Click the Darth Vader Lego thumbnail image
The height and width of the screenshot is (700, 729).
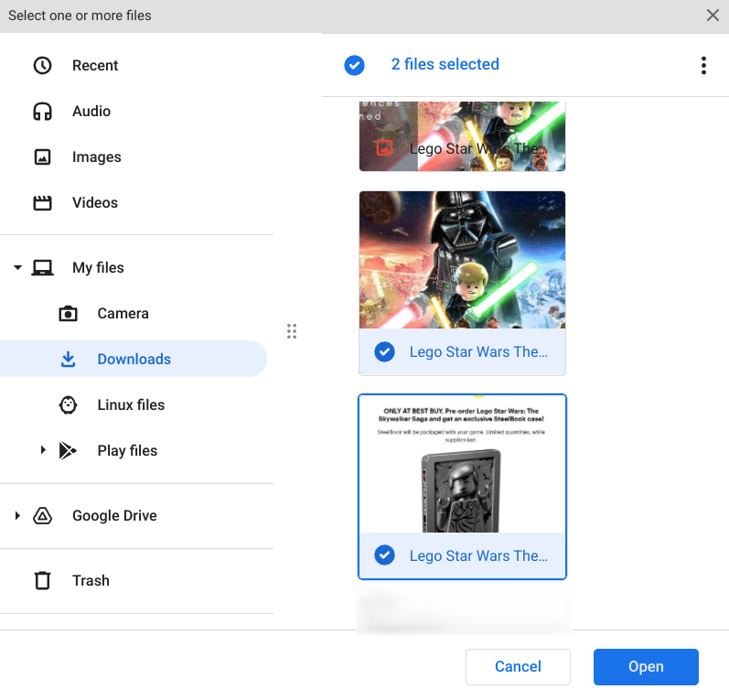point(462,260)
